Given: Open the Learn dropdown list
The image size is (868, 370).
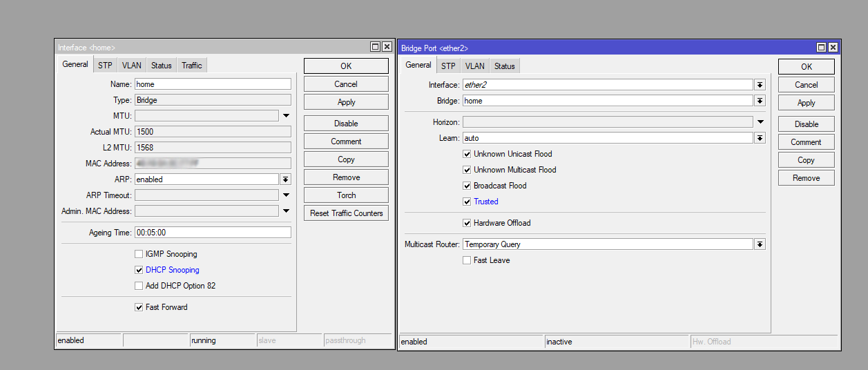Looking at the screenshot, I should [x=760, y=138].
